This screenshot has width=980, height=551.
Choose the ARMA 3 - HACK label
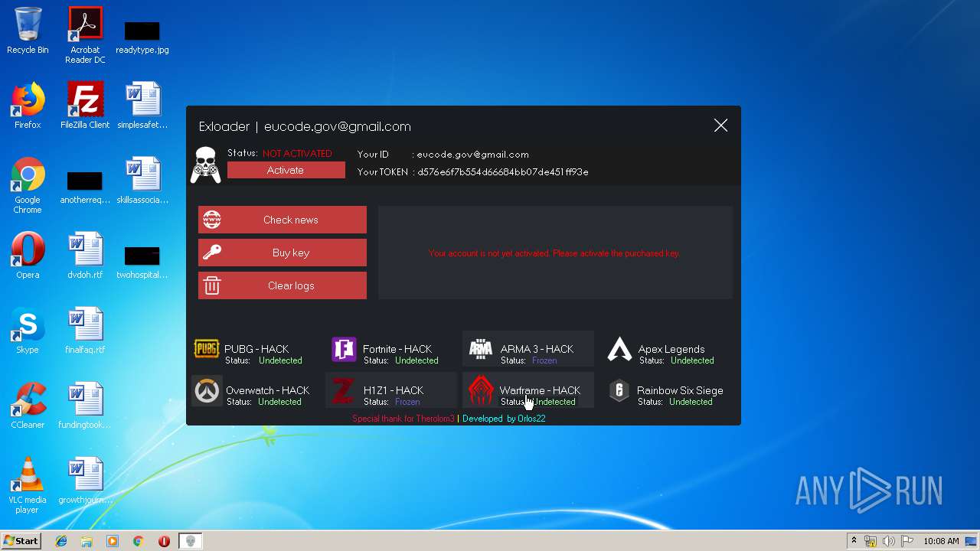(537, 349)
